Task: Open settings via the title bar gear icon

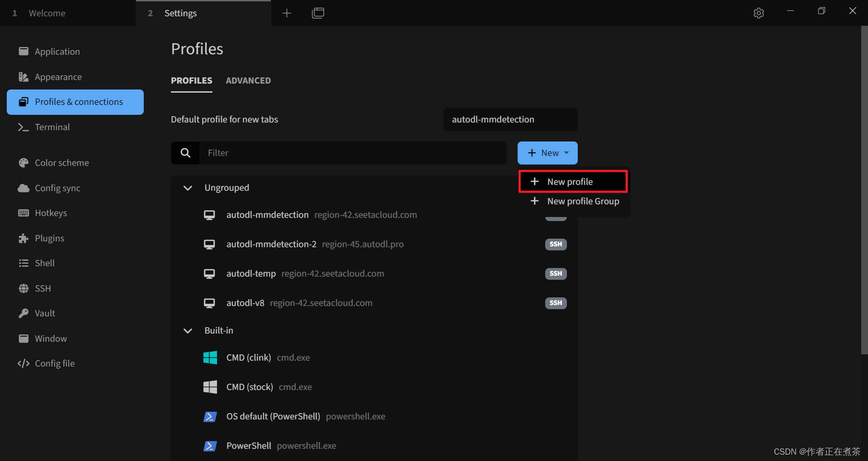Action: [x=759, y=13]
